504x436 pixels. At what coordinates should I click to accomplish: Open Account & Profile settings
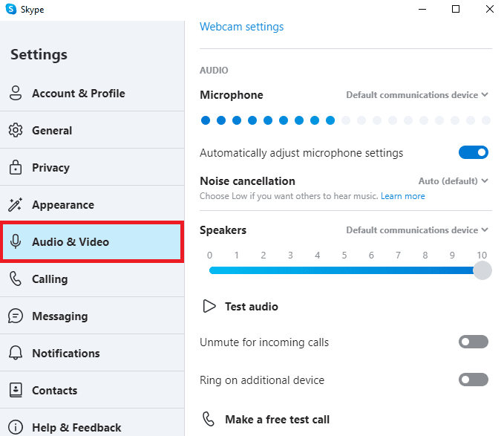pyautogui.click(x=92, y=94)
